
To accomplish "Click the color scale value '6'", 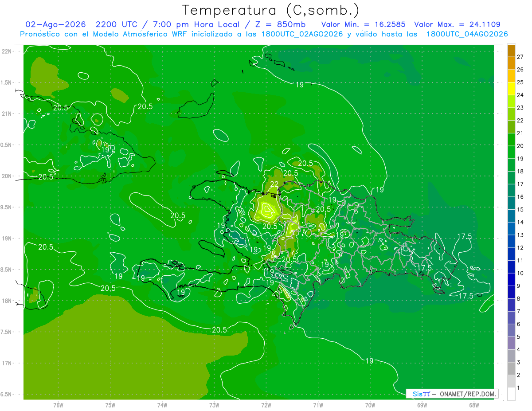I will [x=518, y=325].
